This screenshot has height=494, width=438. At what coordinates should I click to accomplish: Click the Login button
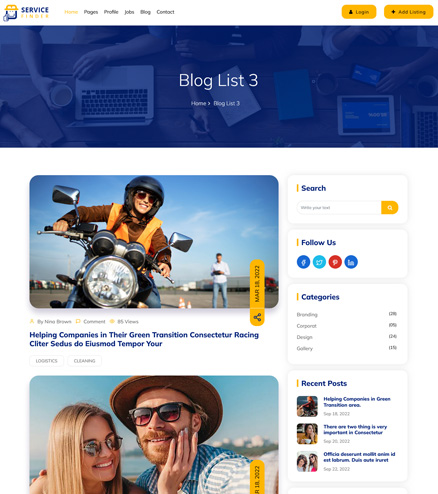359,12
